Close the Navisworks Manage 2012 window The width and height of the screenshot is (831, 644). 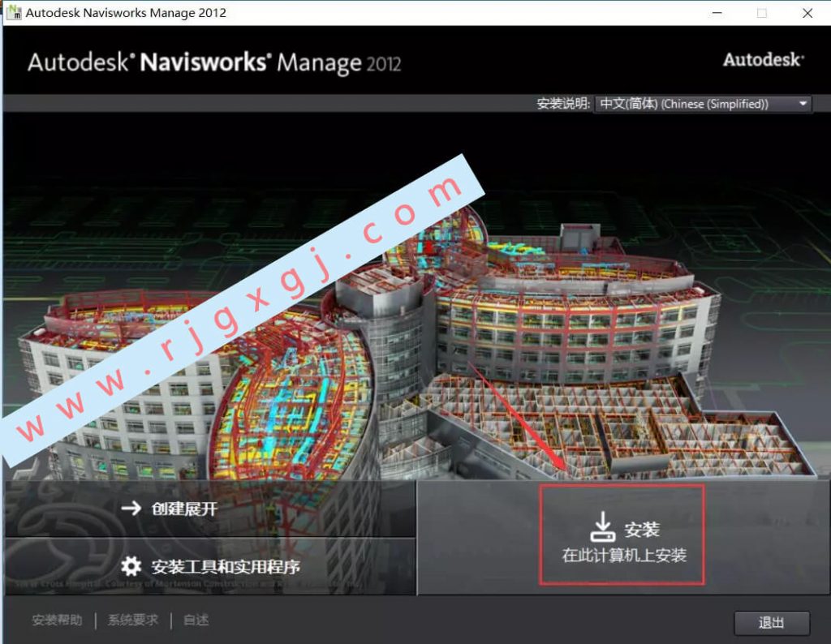pos(807,13)
